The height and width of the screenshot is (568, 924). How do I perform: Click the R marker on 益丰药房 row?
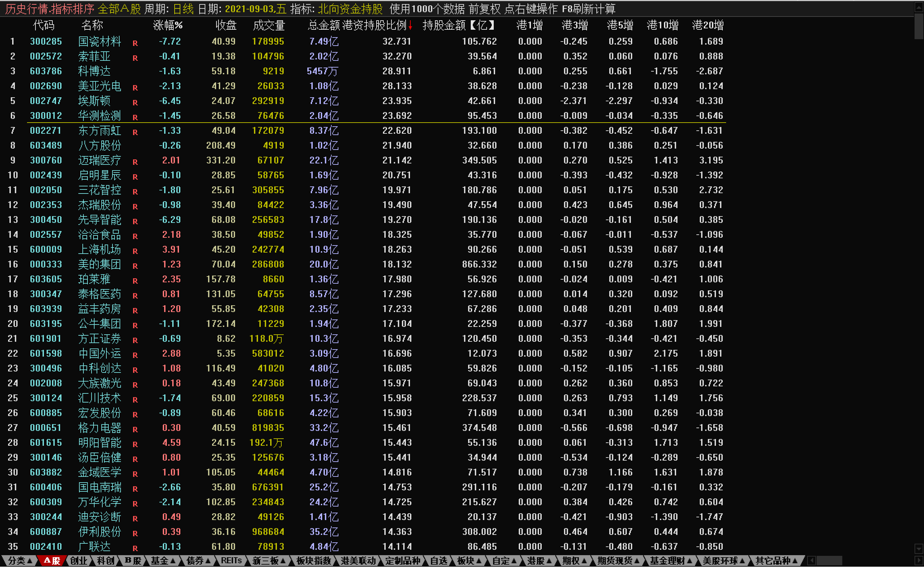[x=135, y=311]
